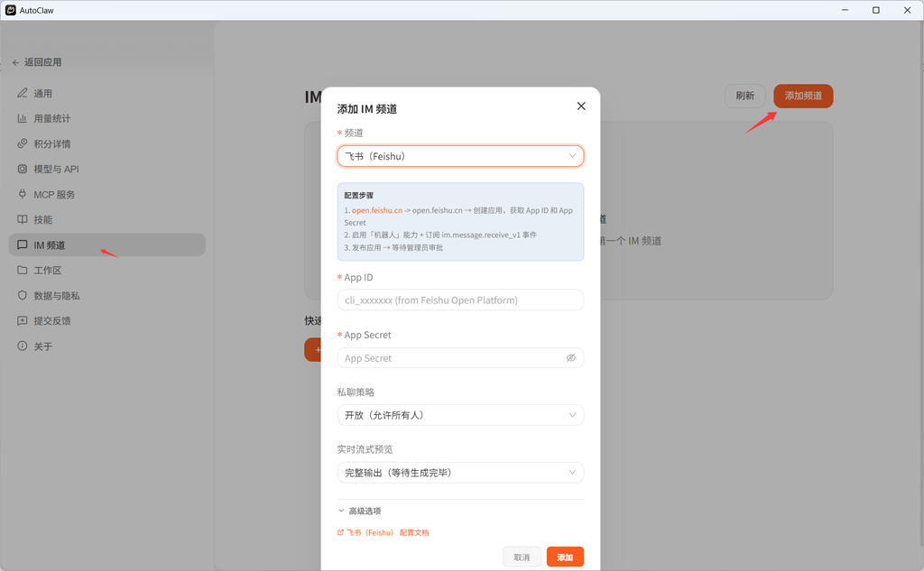Select 模型与 API in sidebar
The height and width of the screenshot is (571, 924).
(106, 169)
